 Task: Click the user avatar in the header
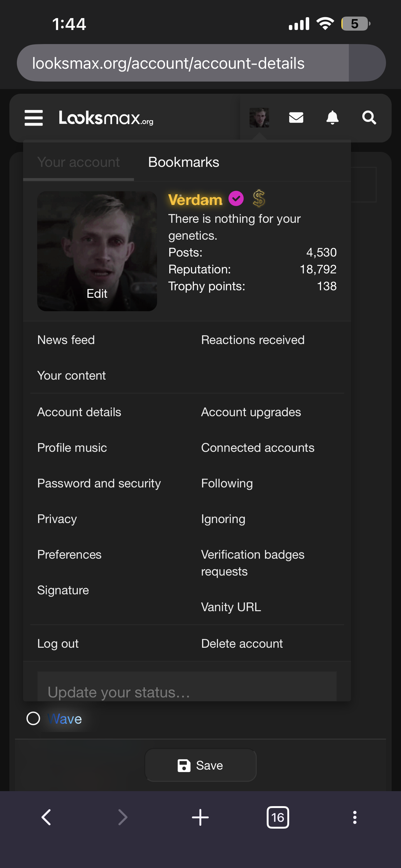pos(259,117)
